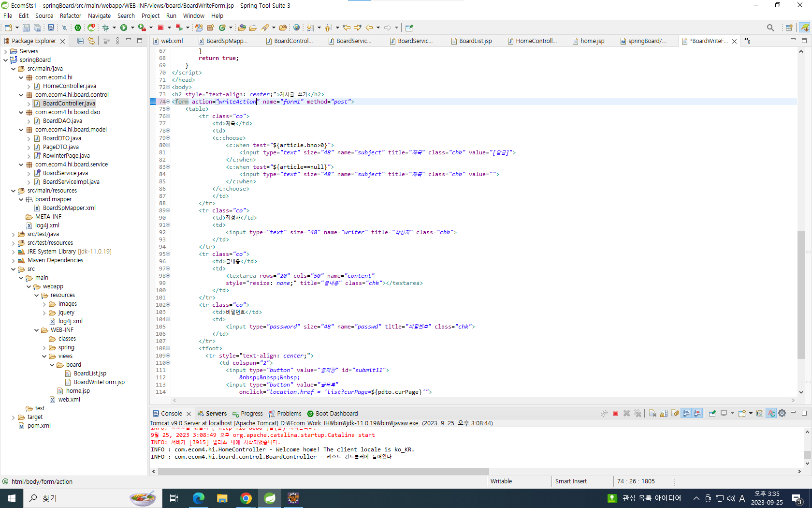Click the green Run play icon
This screenshot has height=508, width=812.
(x=124, y=28)
